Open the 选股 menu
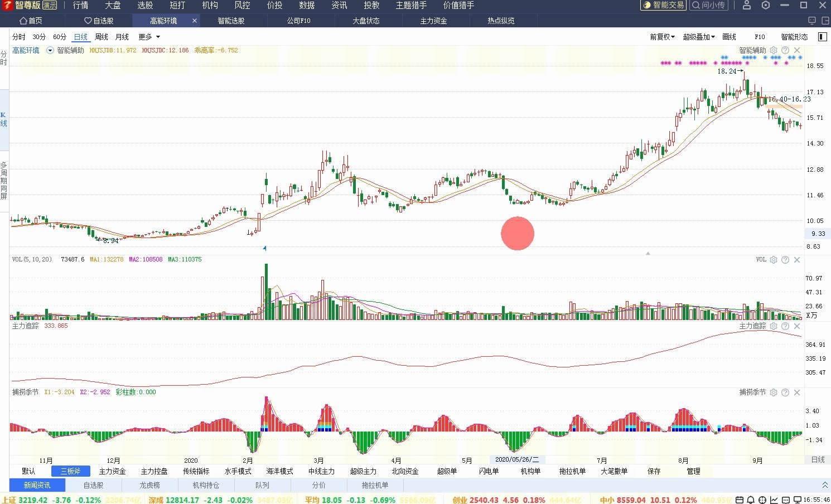The width and height of the screenshot is (831, 504). point(145,5)
